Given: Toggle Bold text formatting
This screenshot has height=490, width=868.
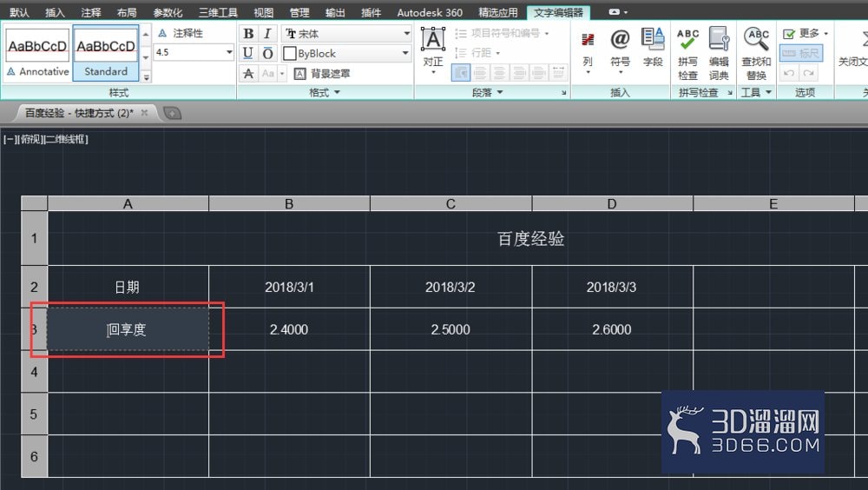Looking at the screenshot, I should 248,34.
